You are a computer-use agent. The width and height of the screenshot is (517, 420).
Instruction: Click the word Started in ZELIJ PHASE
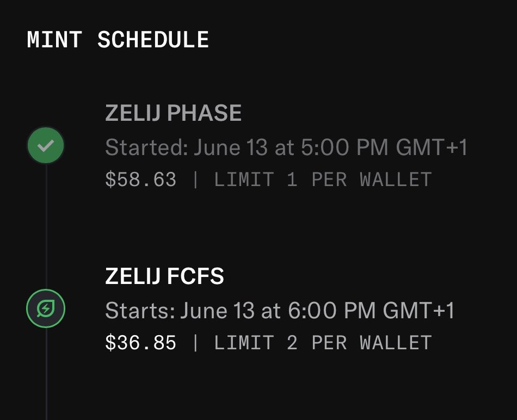pyautogui.click(x=146, y=147)
